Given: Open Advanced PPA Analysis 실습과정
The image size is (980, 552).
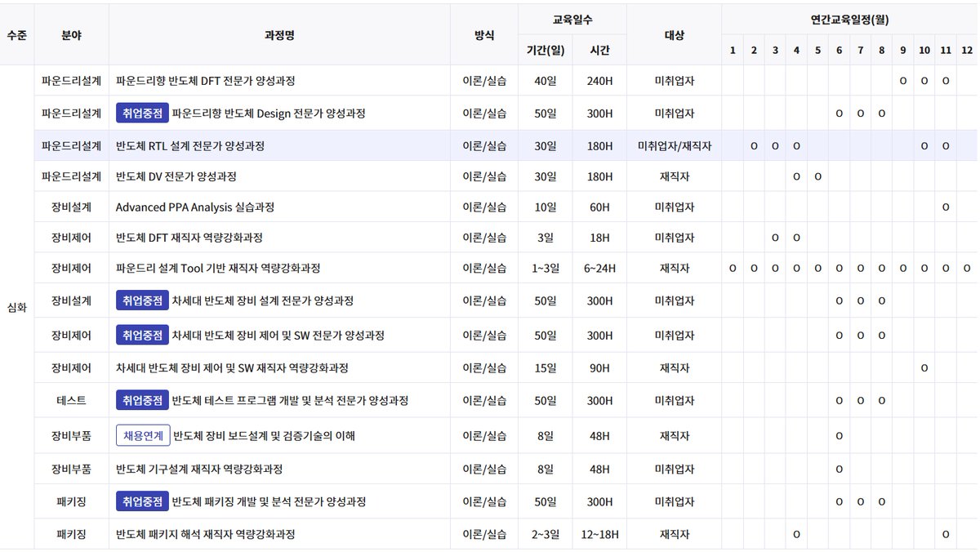Looking at the screenshot, I should pyautogui.click(x=195, y=207).
